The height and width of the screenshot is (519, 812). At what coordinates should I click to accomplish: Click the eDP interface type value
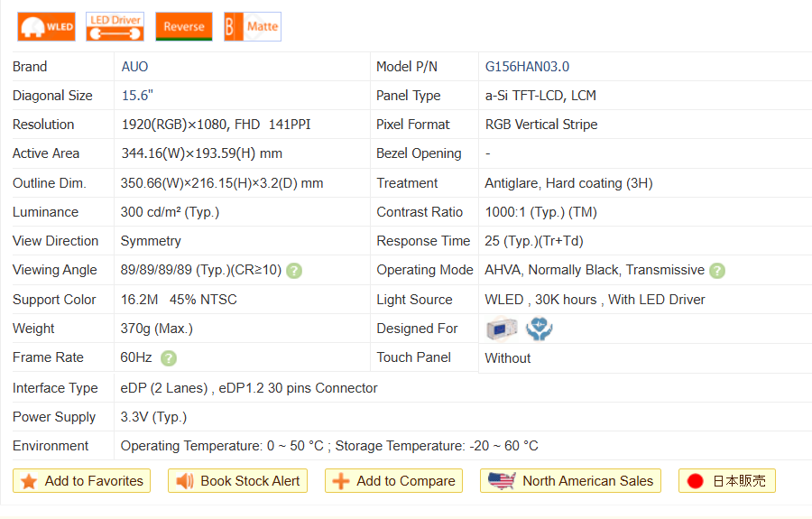tap(249, 388)
